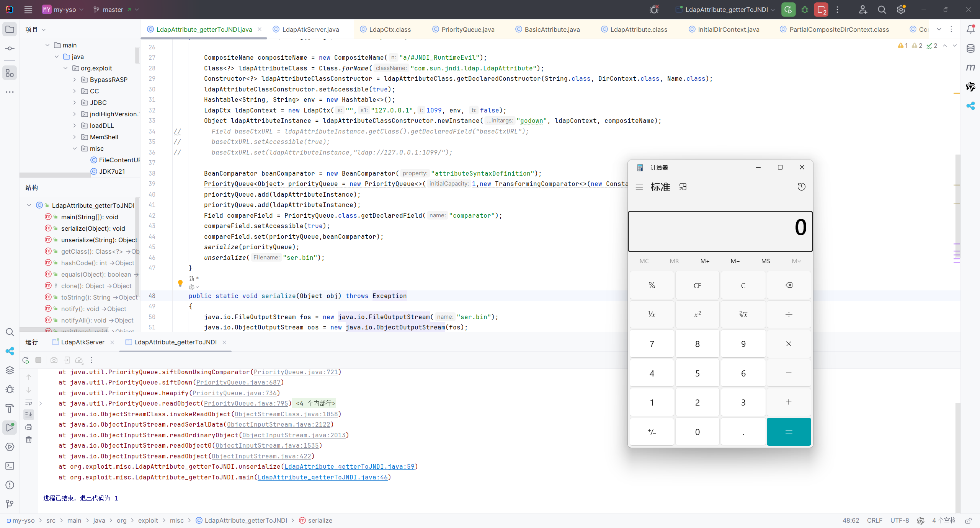Print the Run console output

tap(29, 427)
